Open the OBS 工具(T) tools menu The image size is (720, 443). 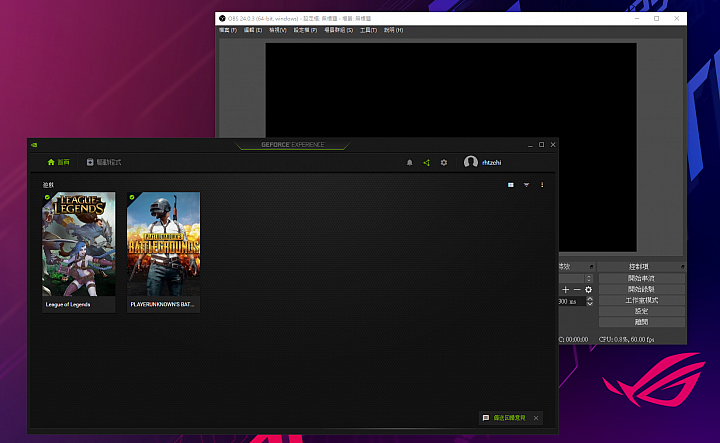click(x=368, y=30)
